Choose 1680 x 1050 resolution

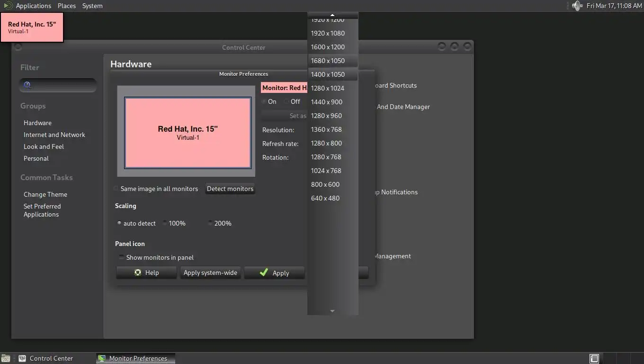333,61
